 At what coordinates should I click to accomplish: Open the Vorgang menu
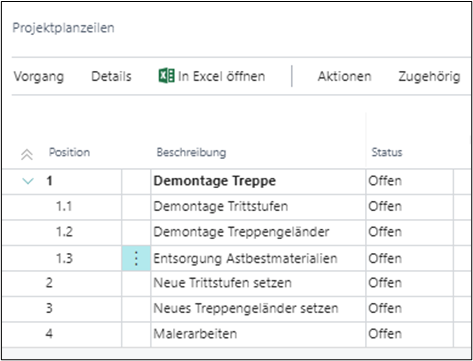[x=39, y=77]
